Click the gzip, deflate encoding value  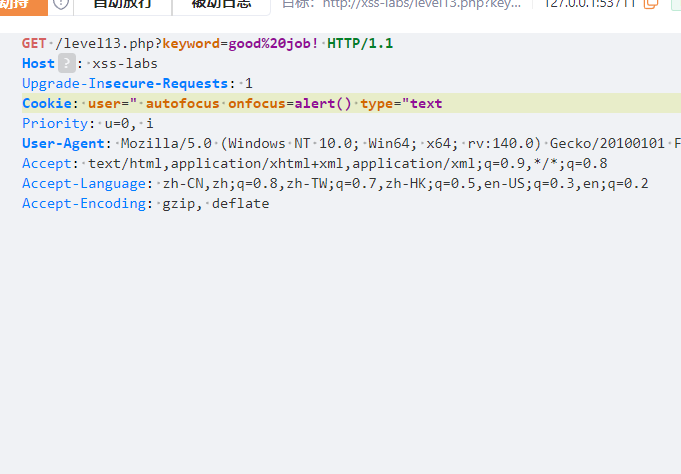[x=216, y=203]
